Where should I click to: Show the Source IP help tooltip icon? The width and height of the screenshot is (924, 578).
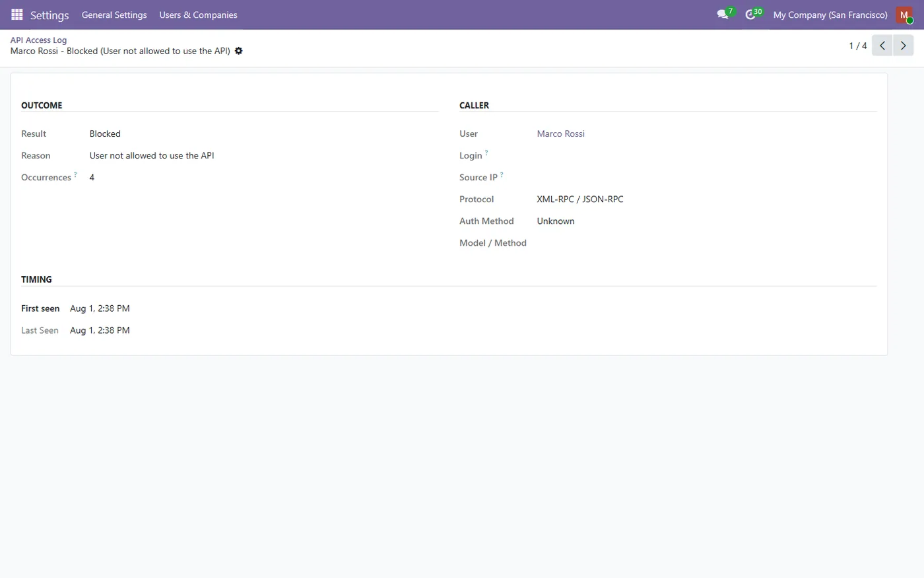coord(502,174)
